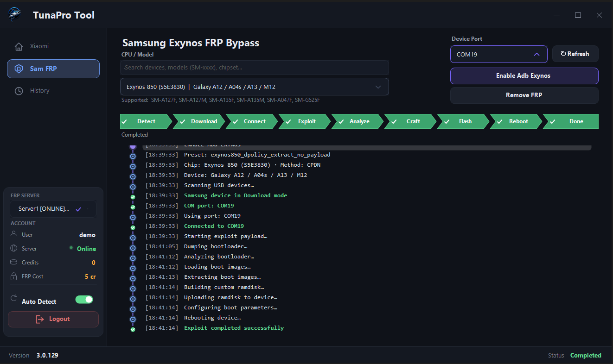Expand the Exynos 850 CPU model dropdown
The height and width of the screenshot is (364, 613).
coord(254,87)
